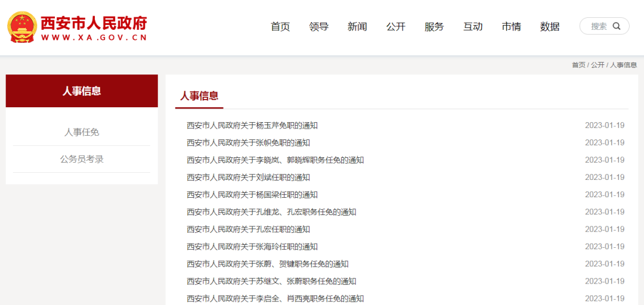Viewport: 644px width, 305px height.
Task: Open the 首页 navigation menu item
Action: (x=280, y=27)
